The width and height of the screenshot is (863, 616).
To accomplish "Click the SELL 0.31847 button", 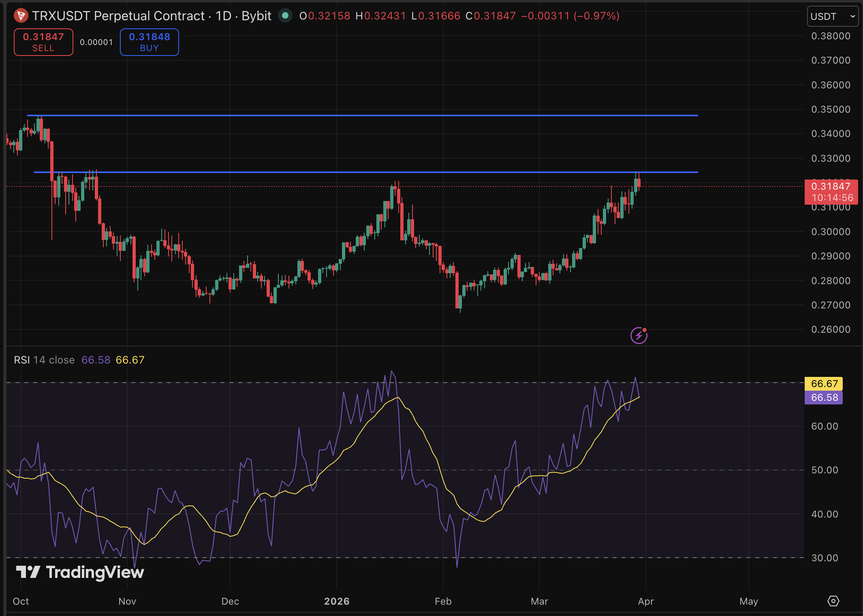I will [43, 42].
